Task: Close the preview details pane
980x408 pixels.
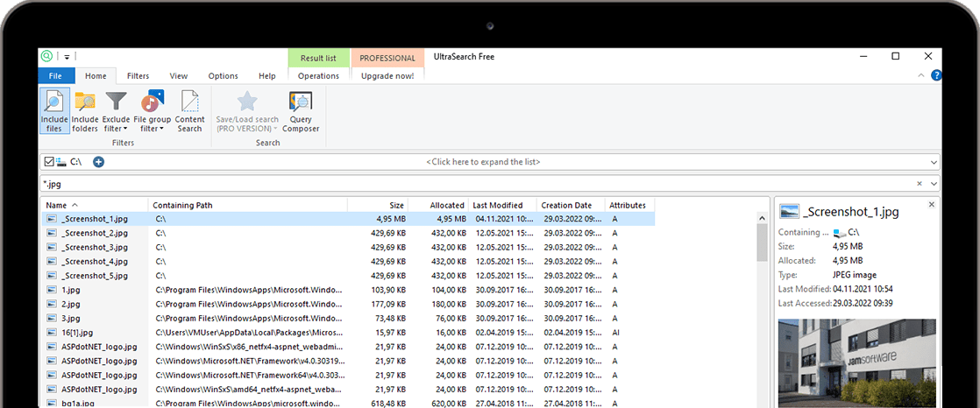Action: pos(931,204)
